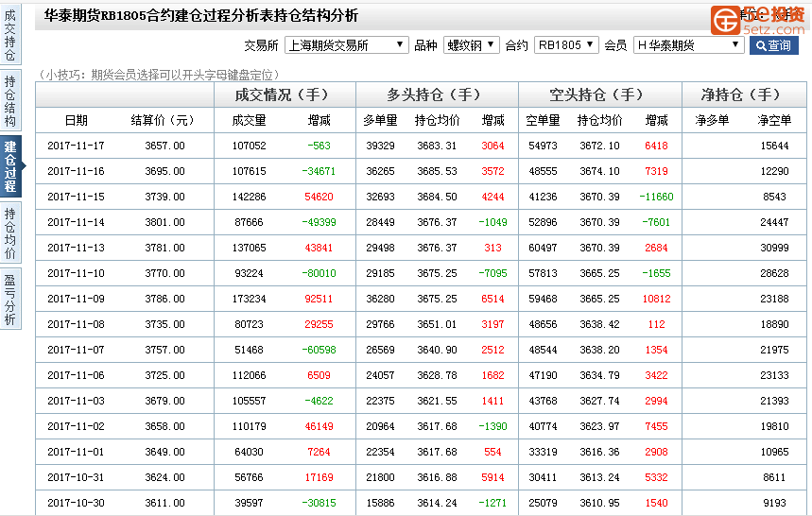Click long average price 3683.31
This screenshot has width=812, height=516.
[437, 146]
